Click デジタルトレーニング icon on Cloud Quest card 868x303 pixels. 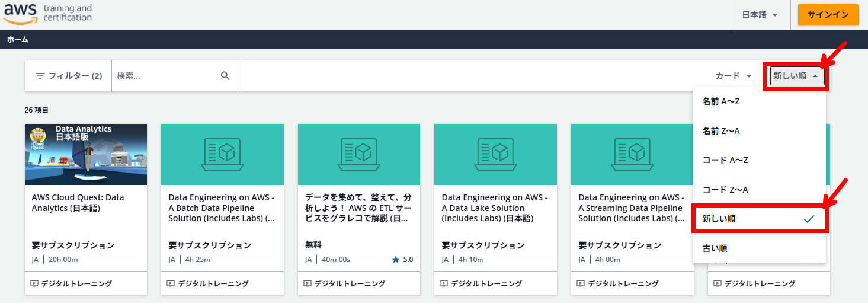coord(34,283)
